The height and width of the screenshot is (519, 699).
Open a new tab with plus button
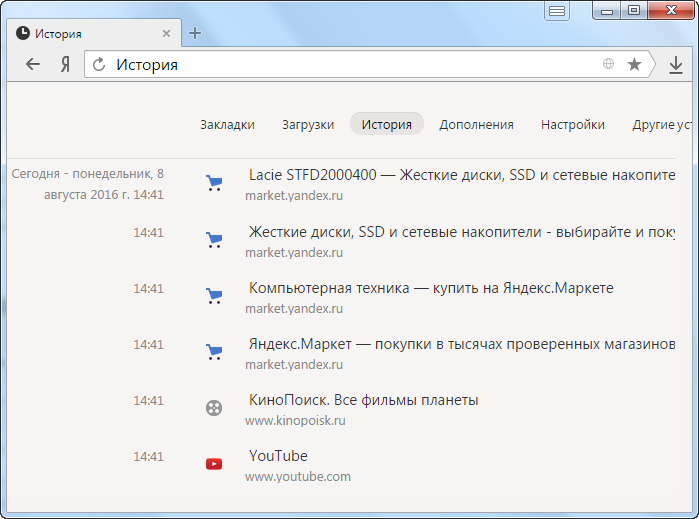point(195,33)
